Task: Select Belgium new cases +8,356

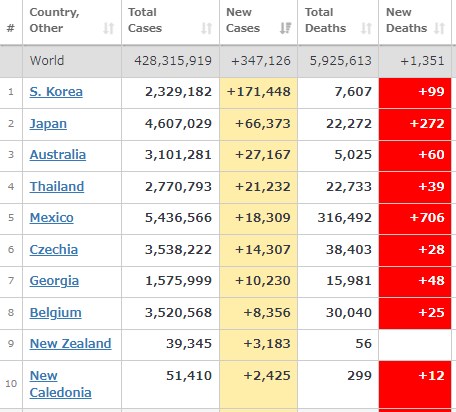Action: tap(267, 313)
